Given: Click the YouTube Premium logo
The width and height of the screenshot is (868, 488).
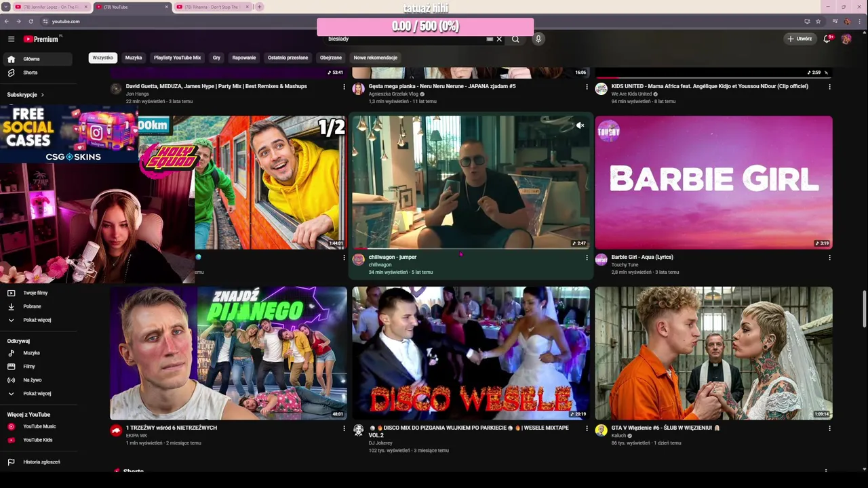Looking at the screenshot, I should [x=42, y=39].
